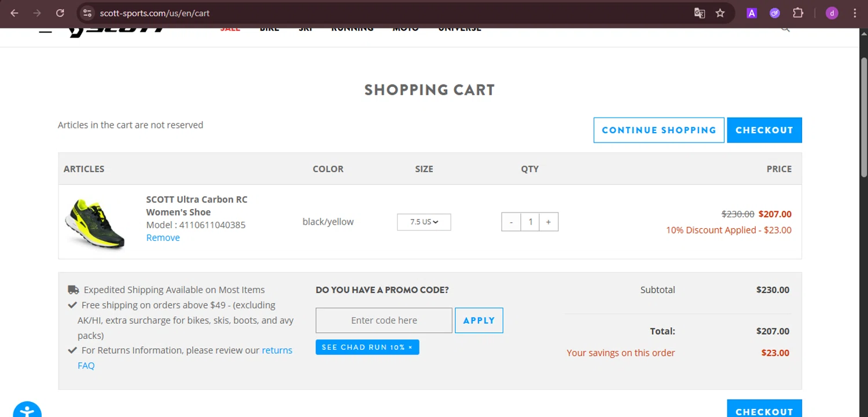The width and height of the screenshot is (868, 417).
Task: Click the struck-through $230.00 original price
Action: 738,214
